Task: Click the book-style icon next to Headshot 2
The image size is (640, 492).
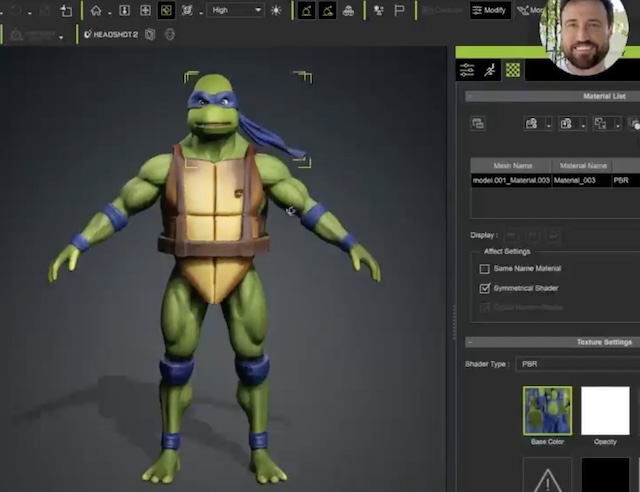Action: point(150,35)
